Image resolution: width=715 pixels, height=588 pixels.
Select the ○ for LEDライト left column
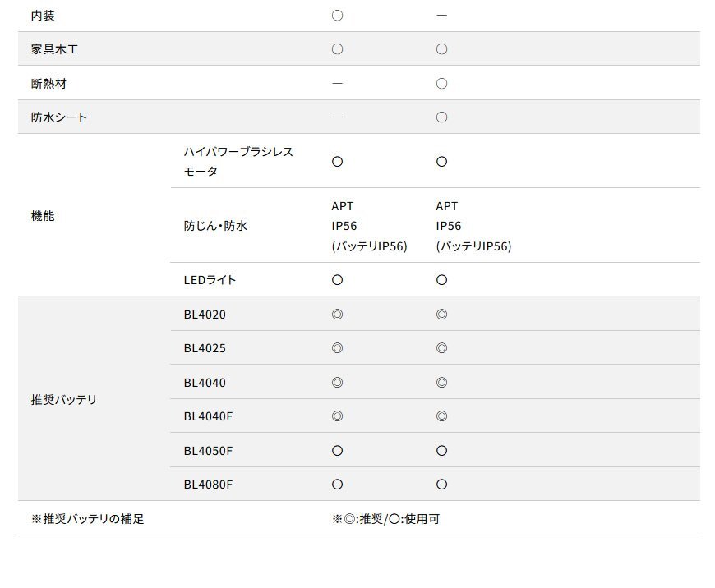coord(336,279)
